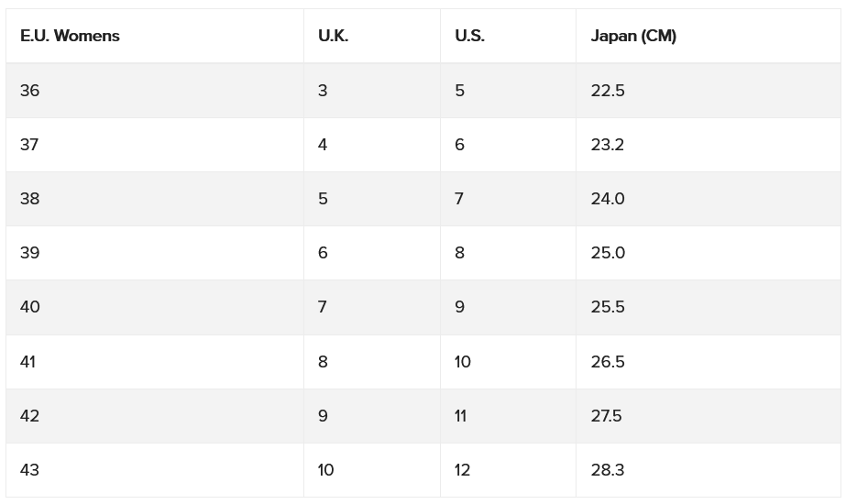Click the U.K. size 10 cell
The height and width of the screenshot is (504, 846).
coord(372,470)
